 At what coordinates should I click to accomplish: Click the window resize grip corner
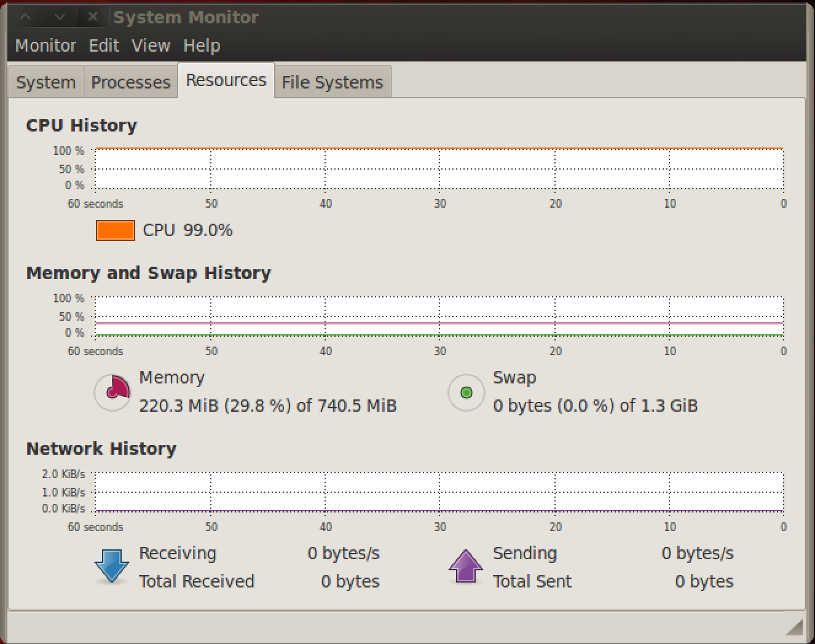click(x=795, y=627)
